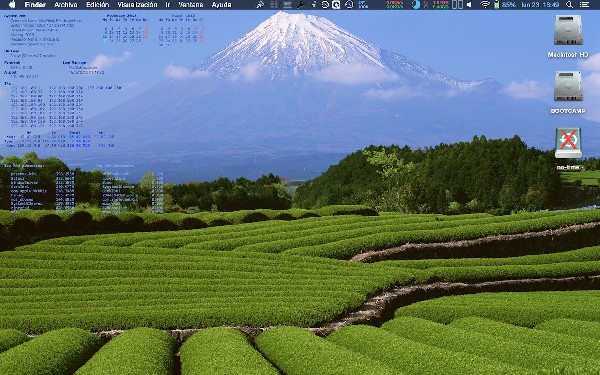The image size is (600, 375).
Task: Click the blue pie chart monitor icon
Action: click(x=416, y=5)
